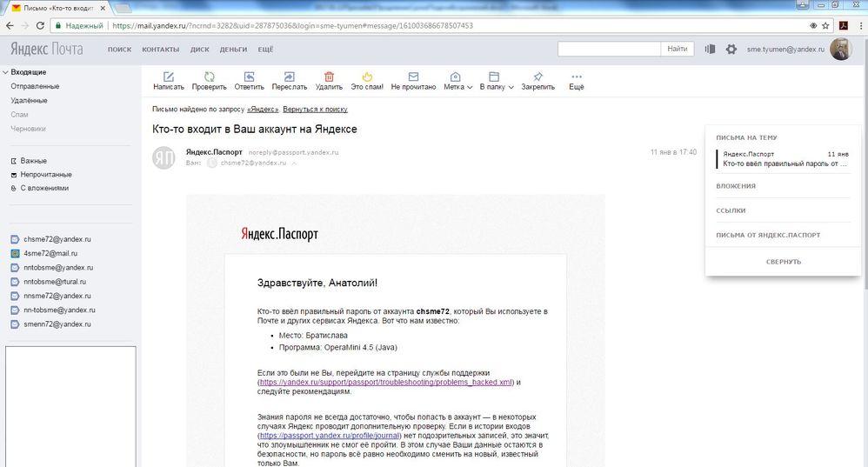The image size is (868, 467).
Task: Open the Спам folder
Action: [x=19, y=115]
